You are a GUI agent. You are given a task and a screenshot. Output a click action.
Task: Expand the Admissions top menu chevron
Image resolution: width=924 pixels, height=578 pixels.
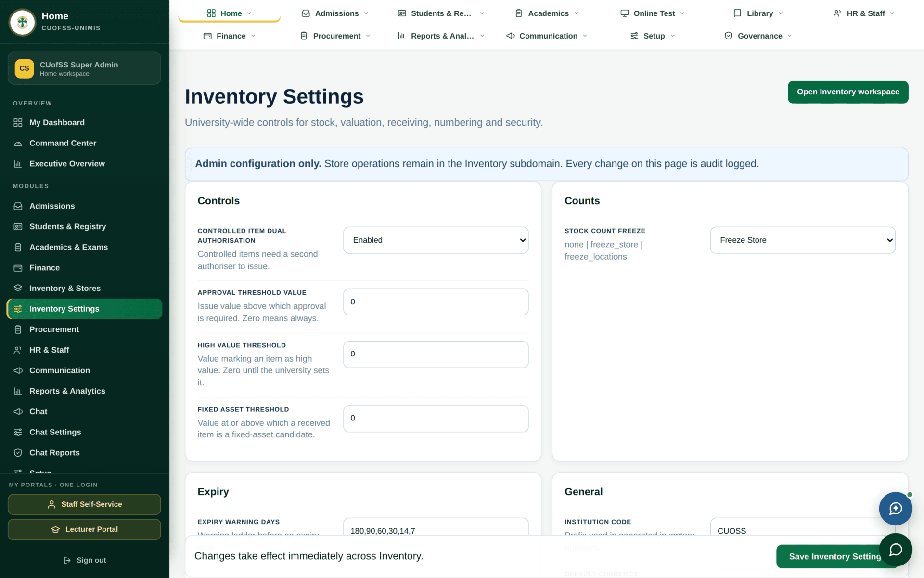(x=366, y=13)
